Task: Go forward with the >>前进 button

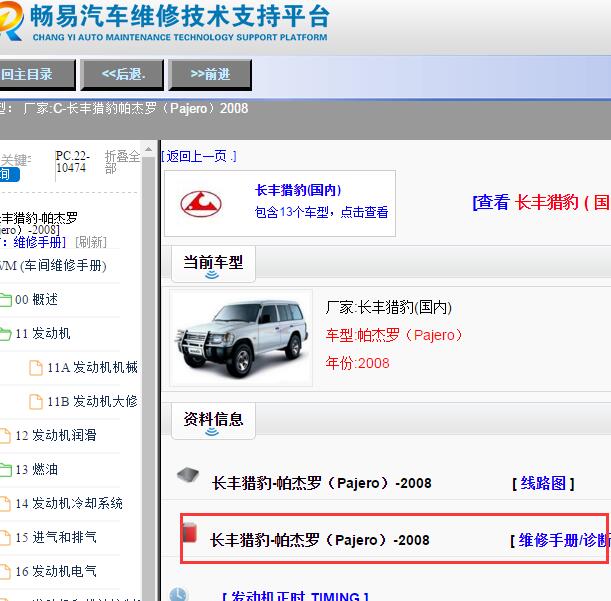Action: [210, 74]
